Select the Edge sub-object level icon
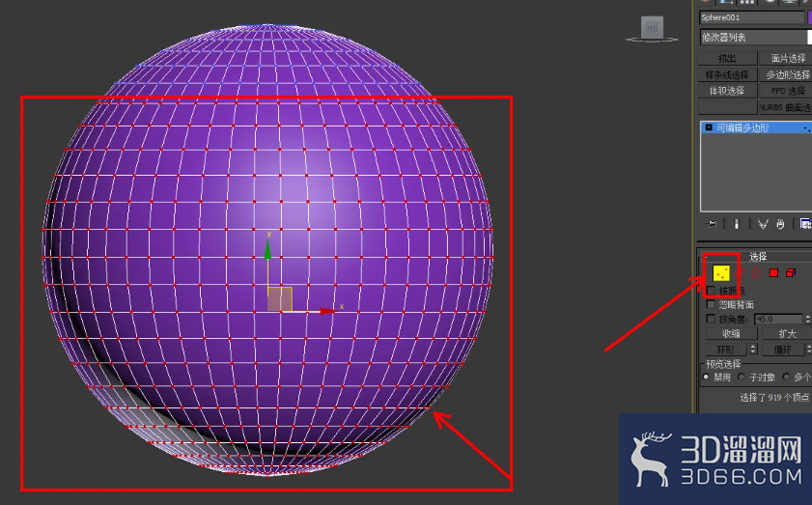This screenshot has width=812, height=505. (x=741, y=272)
